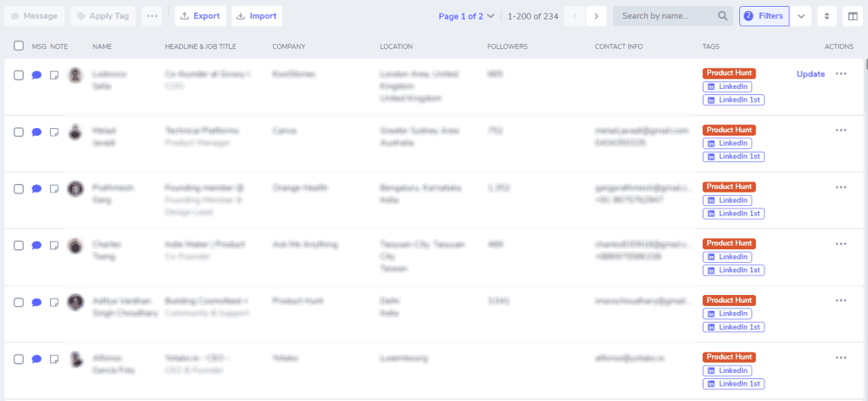
Task: Click the sort arrows icon beside Filters
Action: [x=826, y=16]
